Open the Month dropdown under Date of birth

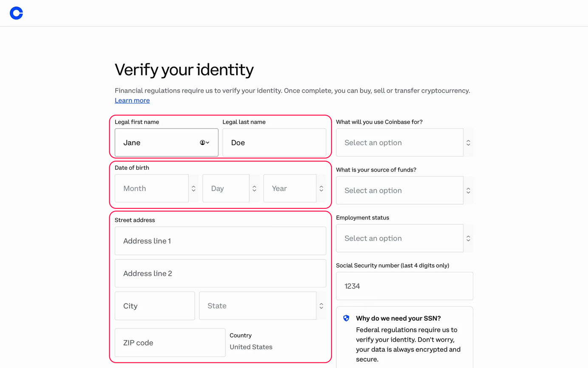coord(151,188)
